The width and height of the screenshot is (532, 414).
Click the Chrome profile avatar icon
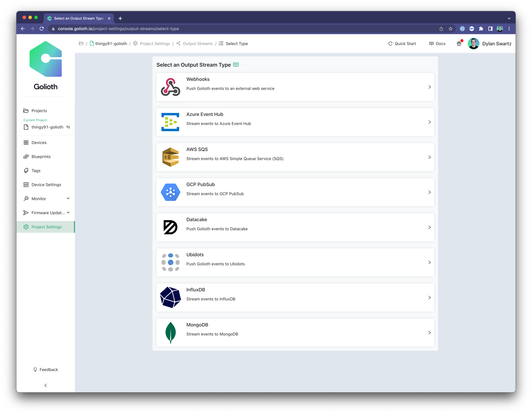[500, 29]
